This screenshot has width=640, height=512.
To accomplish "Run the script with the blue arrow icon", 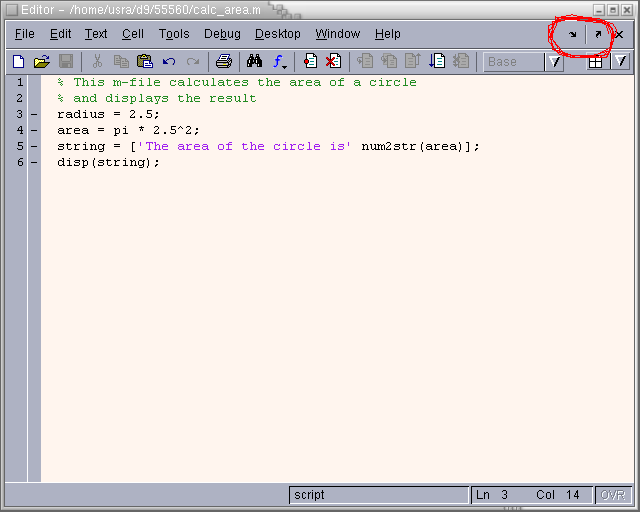I will (437, 62).
